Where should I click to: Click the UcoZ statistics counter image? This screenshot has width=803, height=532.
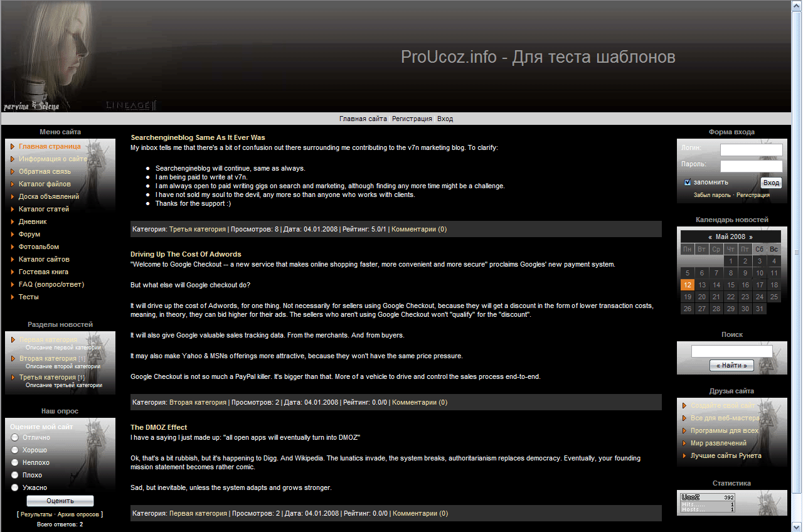[x=708, y=504]
